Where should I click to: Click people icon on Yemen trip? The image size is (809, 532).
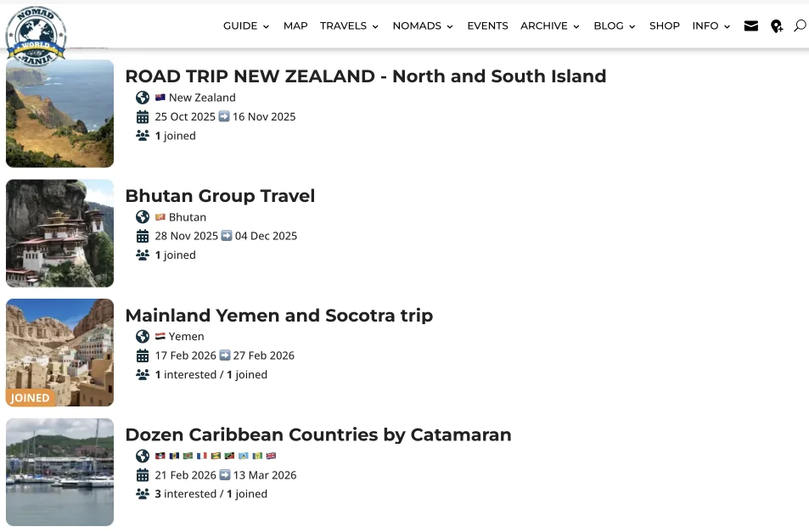click(x=143, y=374)
